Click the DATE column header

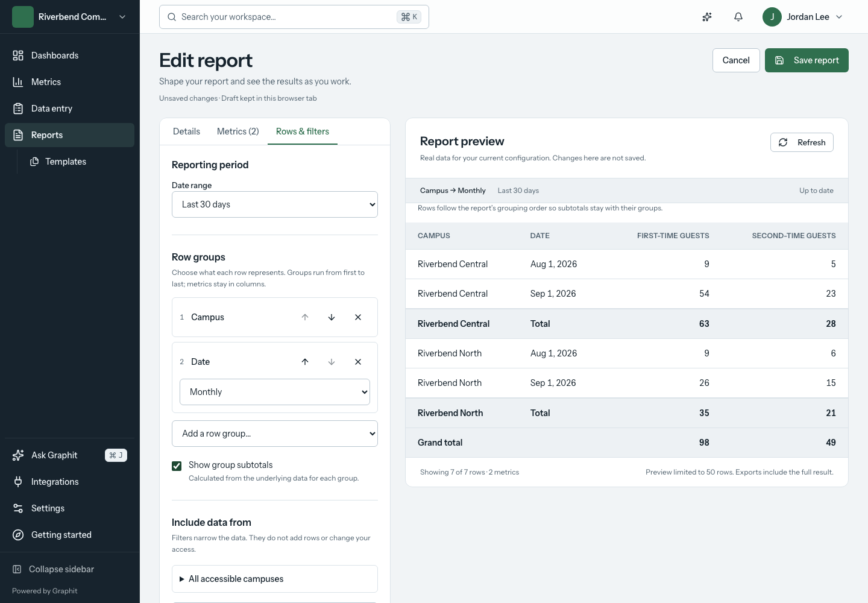click(x=540, y=236)
